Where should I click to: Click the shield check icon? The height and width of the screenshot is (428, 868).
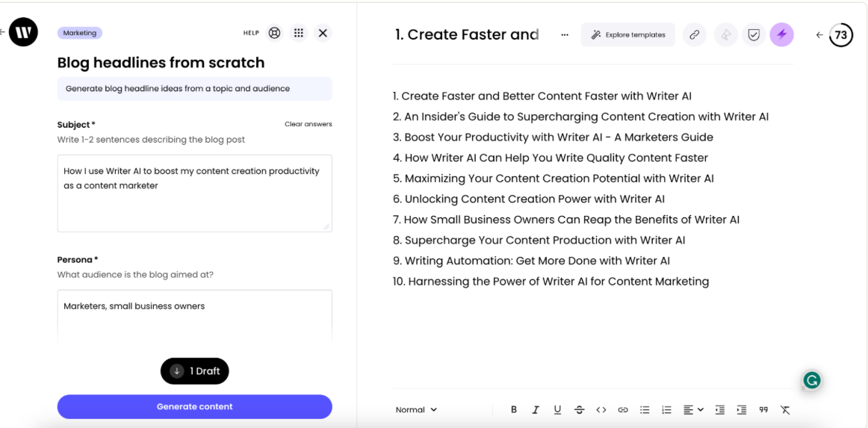coord(754,34)
